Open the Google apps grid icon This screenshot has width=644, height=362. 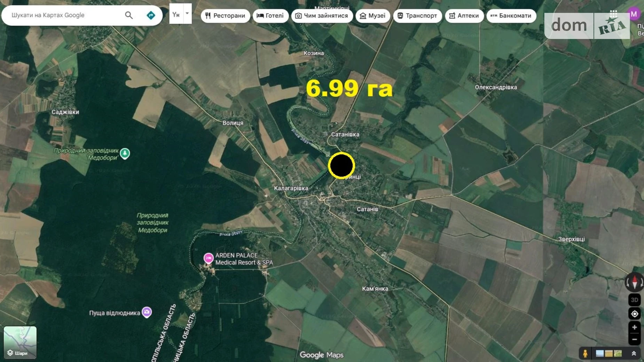coord(613,13)
